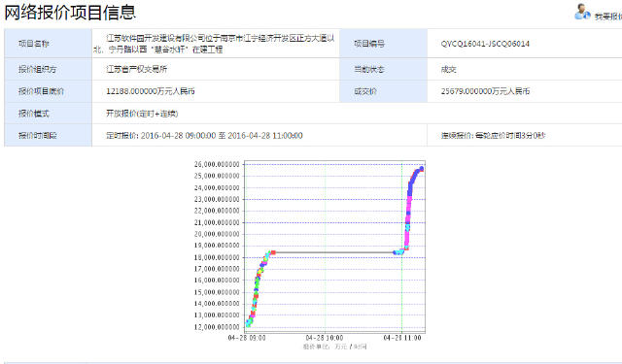Viewport: 622px width, 364px height.
Task: Select project number QYCQ16041-JSCQ06014
Action: click(485, 44)
